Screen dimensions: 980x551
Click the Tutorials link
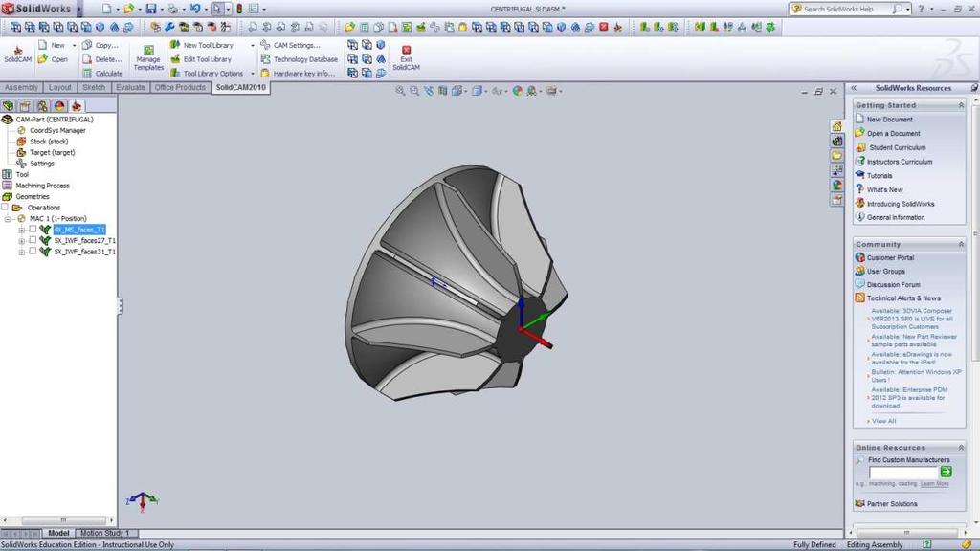click(x=880, y=176)
